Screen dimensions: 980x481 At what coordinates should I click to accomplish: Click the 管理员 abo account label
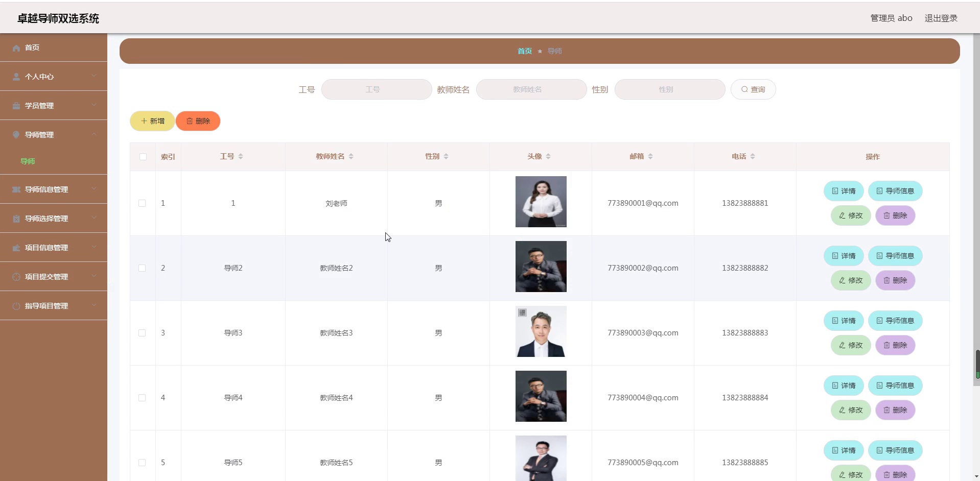[x=891, y=18]
